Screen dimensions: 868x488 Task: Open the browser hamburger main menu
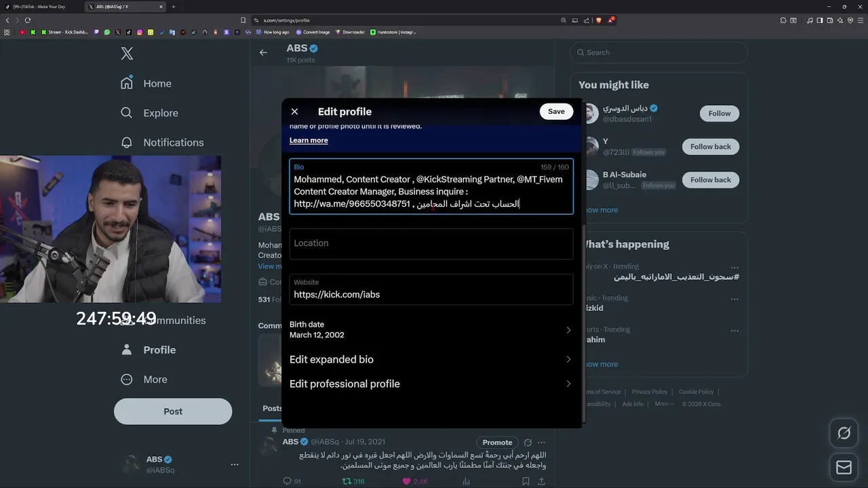click(860, 20)
